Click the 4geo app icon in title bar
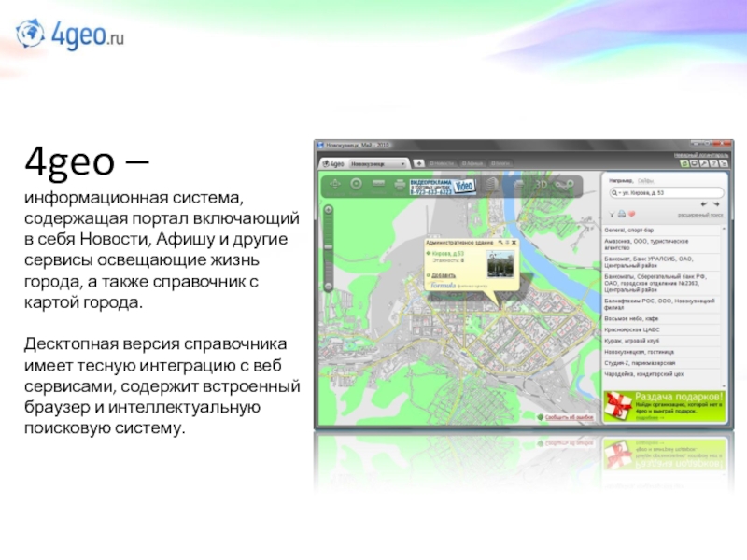 click(x=320, y=145)
